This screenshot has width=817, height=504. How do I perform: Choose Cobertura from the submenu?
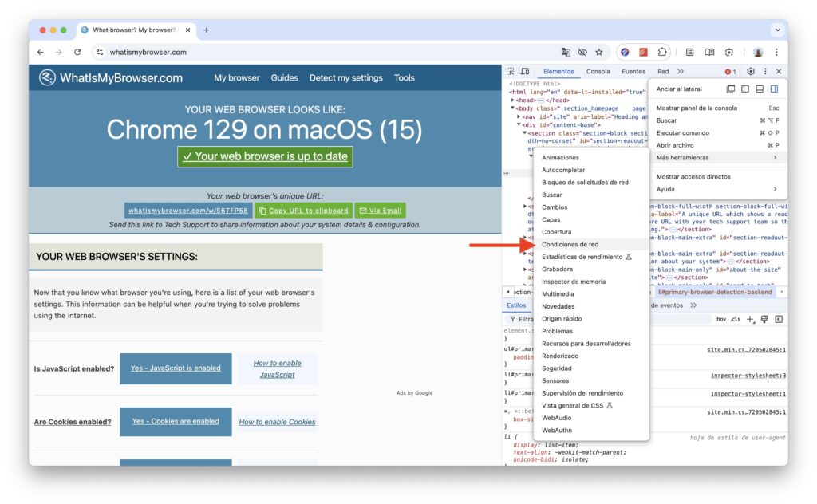click(591, 232)
